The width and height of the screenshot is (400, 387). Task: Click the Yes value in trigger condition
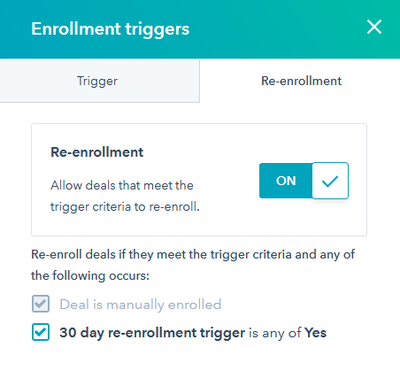[x=315, y=333]
